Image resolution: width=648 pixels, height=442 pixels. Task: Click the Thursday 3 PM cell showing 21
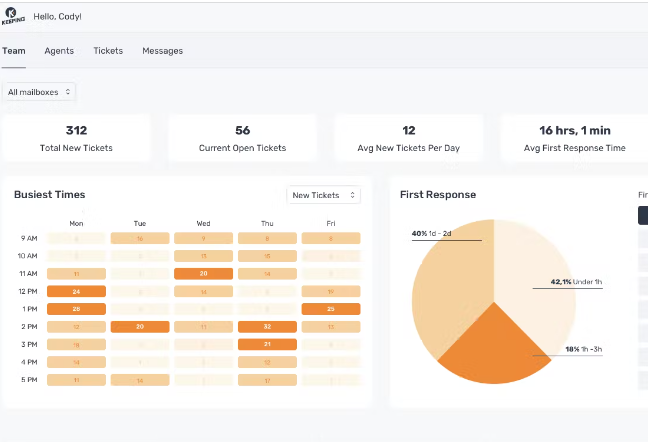[267, 344]
